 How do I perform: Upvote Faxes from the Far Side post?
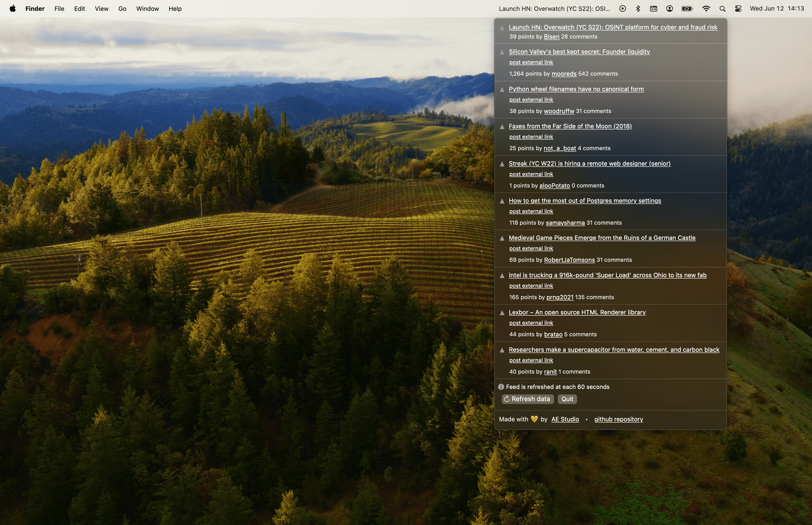pos(502,126)
